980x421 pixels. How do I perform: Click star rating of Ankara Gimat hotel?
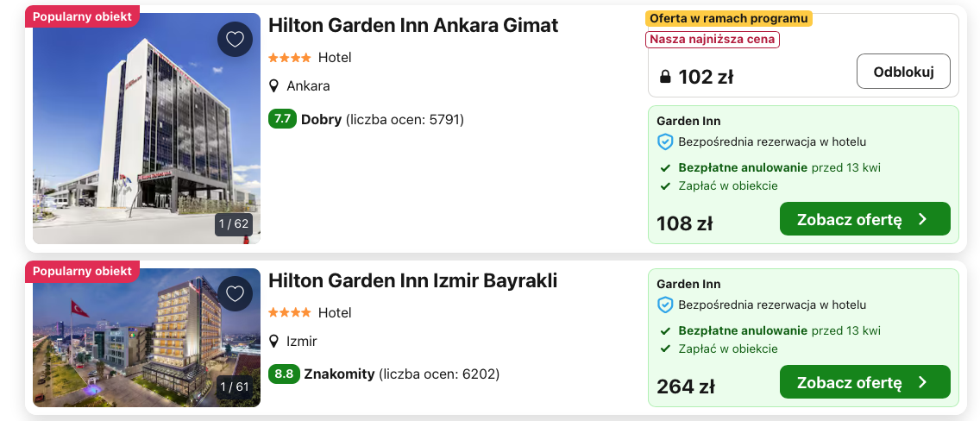pos(289,58)
